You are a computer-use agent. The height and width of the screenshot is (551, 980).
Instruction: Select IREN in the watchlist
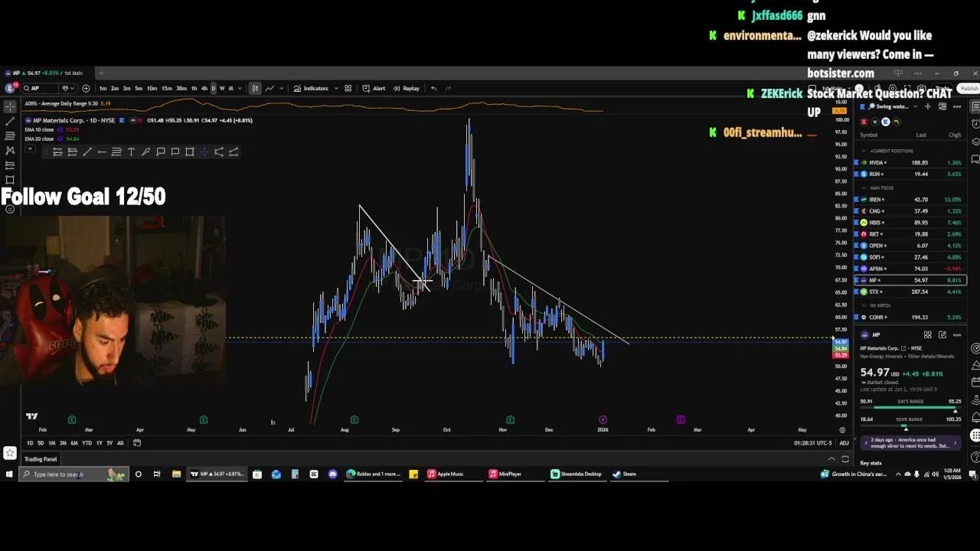click(910, 199)
